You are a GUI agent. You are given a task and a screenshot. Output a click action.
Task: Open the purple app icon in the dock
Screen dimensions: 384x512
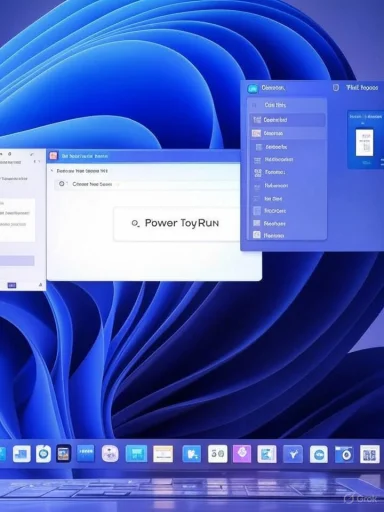pos(242,454)
